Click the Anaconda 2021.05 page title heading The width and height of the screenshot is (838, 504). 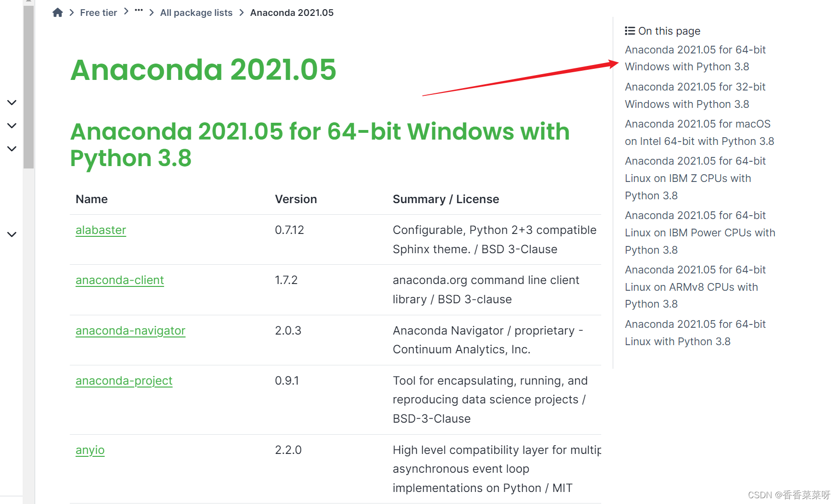203,70
